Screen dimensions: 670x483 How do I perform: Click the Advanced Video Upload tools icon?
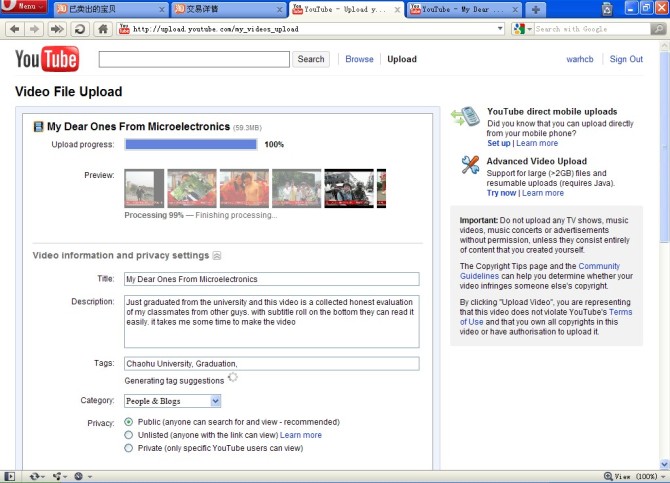coord(470,165)
